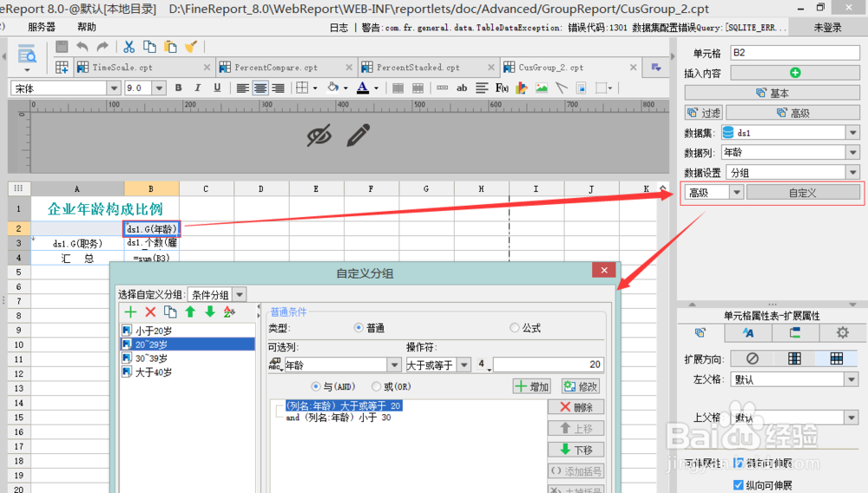This screenshot has height=493, width=868.
Task: Align cell text right
Action: coord(279,88)
